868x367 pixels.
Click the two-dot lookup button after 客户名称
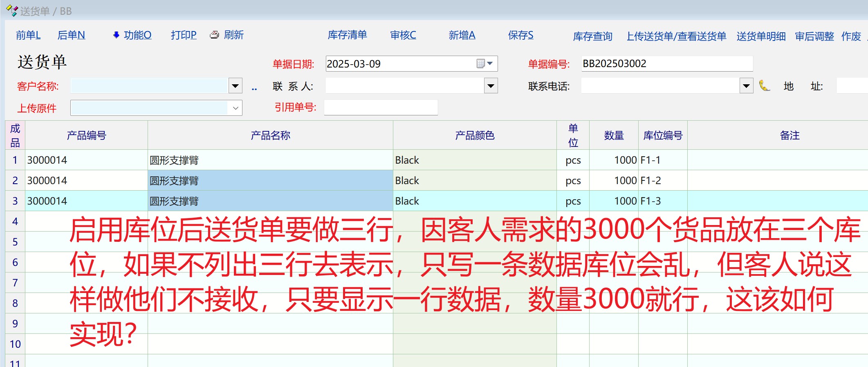(254, 87)
